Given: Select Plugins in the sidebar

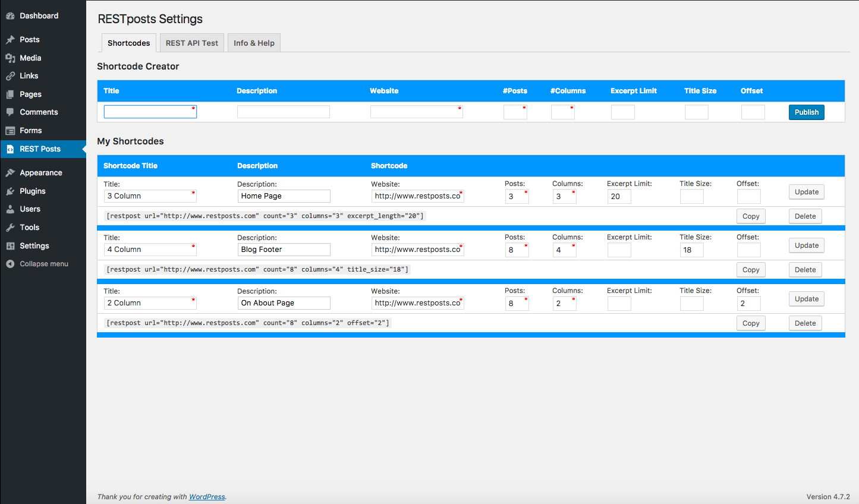Looking at the screenshot, I should coord(43,191).
